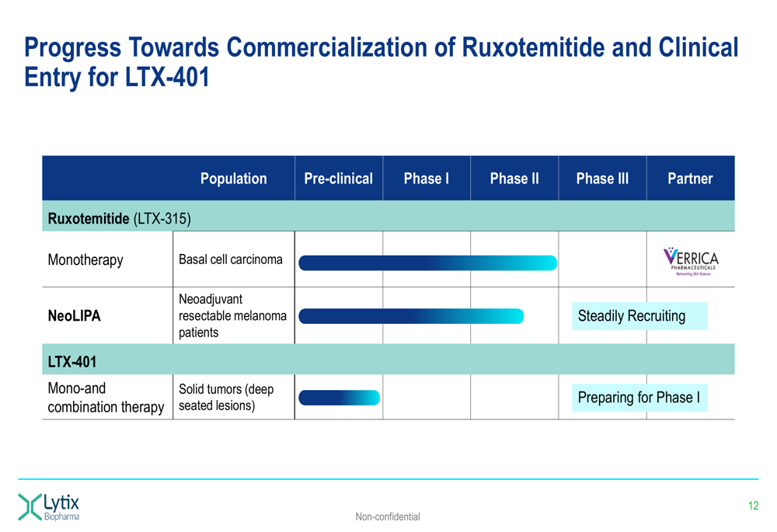Click the Preparing for Phase I label
The width and height of the screenshot is (777, 532).
639,398
